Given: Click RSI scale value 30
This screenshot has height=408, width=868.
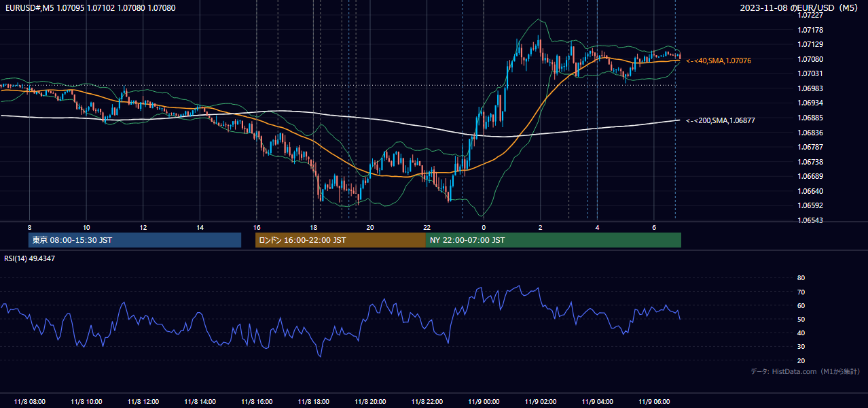Looking at the screenshot, I should [x=801, y=347].
